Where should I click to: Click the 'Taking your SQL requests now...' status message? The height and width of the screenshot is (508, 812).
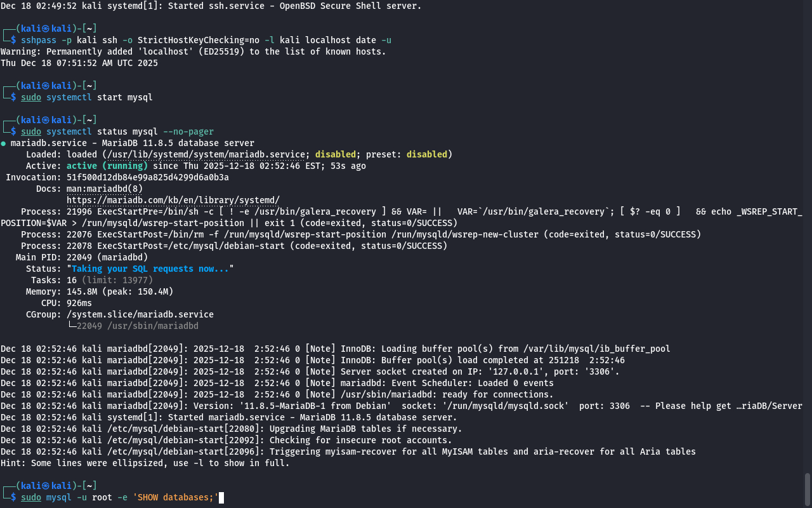tap(150, 269)
